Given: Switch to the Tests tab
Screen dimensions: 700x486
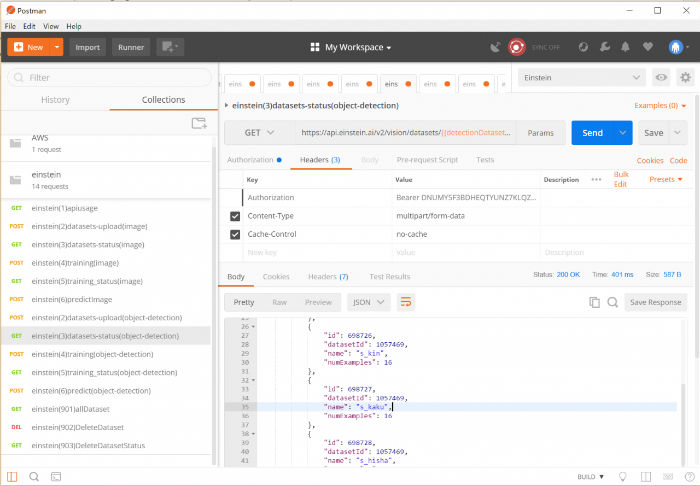Looking at the screenshot, I should point(485,160).
